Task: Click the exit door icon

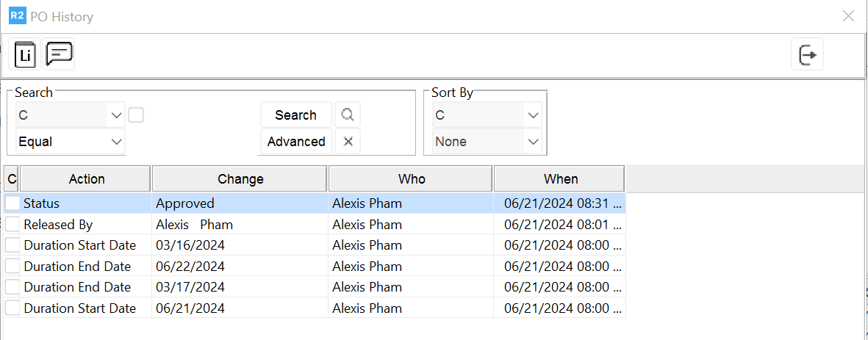Action: (x=807, y=55)
